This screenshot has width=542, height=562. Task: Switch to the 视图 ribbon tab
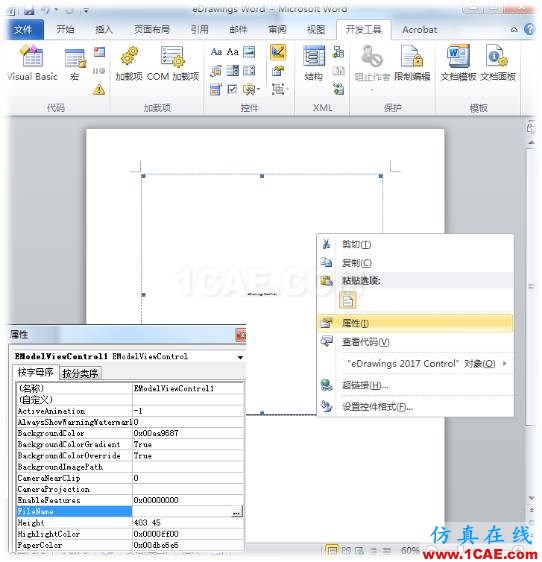pyautogui.click(x=315, y=29)
